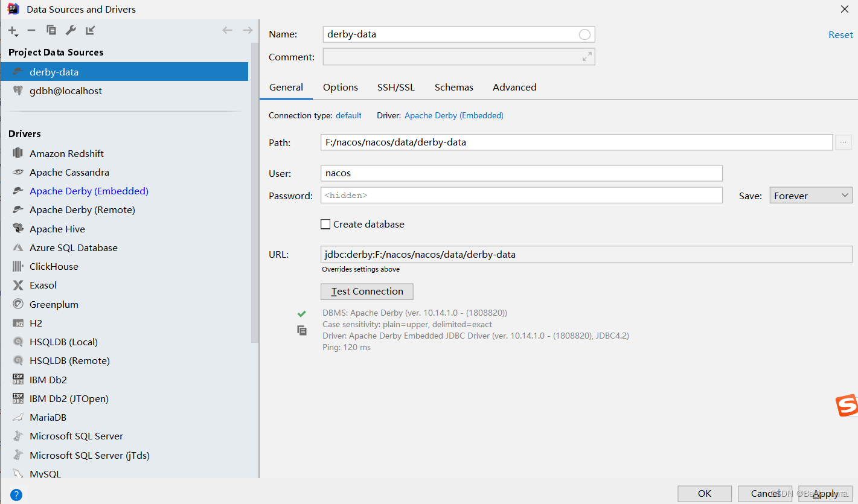The height and width of the screenshot is (504, 858).
Task: Click the Apache Hive driver icon
Action: pos(18,229)
